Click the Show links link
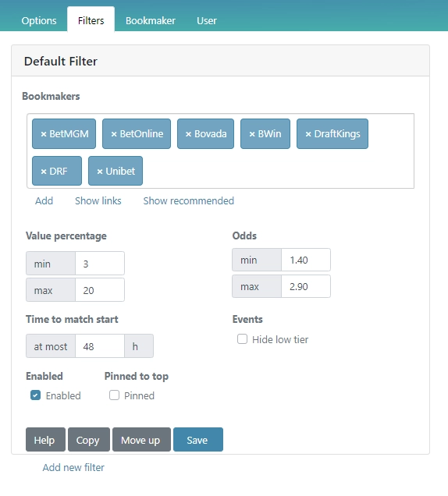 [98, 201]
